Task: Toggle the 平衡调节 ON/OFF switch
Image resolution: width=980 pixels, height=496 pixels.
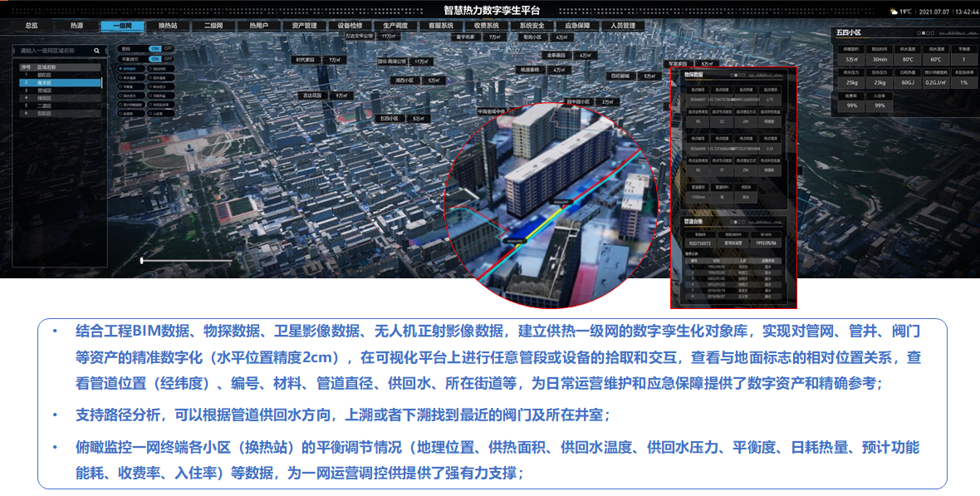Action: click(x=160, y=60)
